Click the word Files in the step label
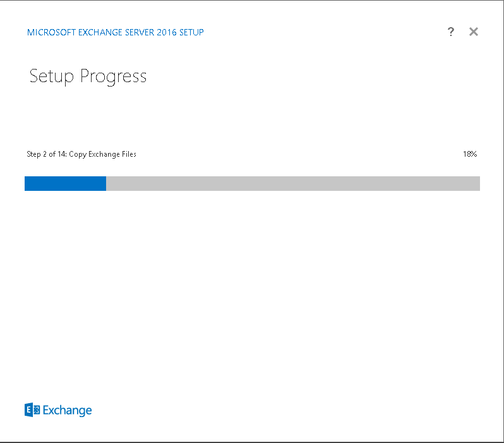Image resolution: width=504 pixels, height=443 pixels. [129, 154]
